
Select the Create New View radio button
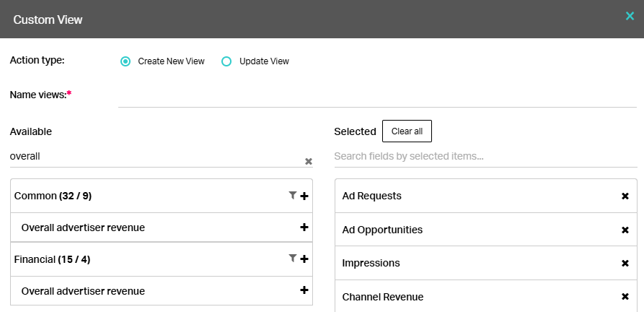pyautogui.click(x=125, y=61)
